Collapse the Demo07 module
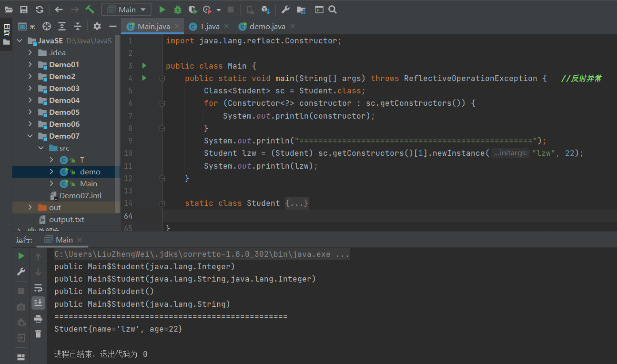The height and width of the screenshot is (364, 617). click(30, 136)
